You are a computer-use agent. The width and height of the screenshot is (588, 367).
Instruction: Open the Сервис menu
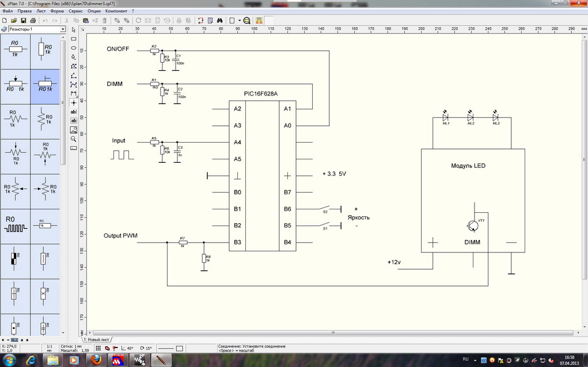[75, 11]
